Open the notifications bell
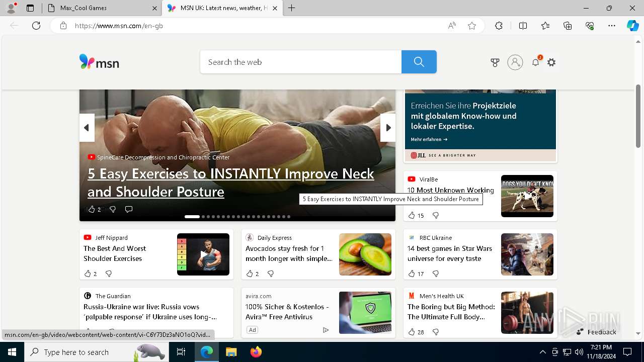This screenshot has height=362, width=644. coord(536,62)
